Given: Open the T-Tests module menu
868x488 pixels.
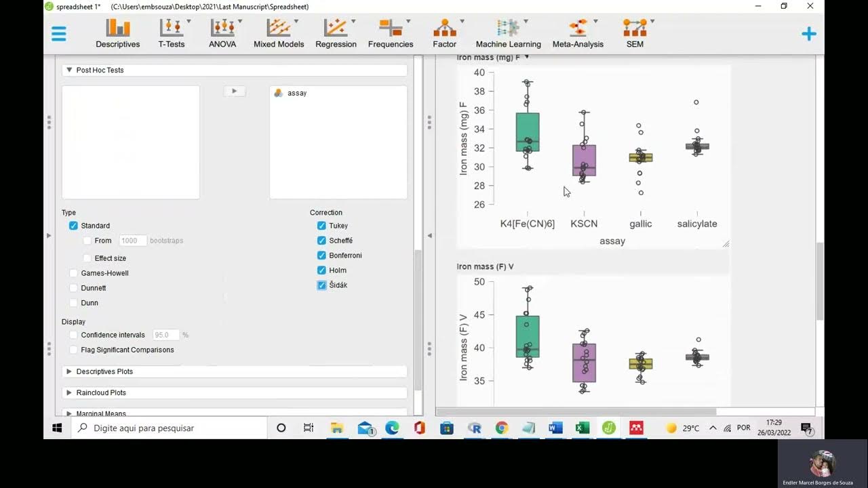Looking at the screenshot, I should [172, 33].
